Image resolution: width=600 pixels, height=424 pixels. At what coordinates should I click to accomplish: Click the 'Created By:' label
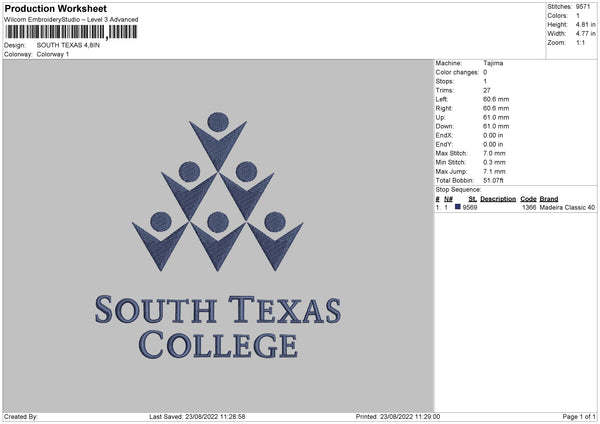click(x=21, y=416)
